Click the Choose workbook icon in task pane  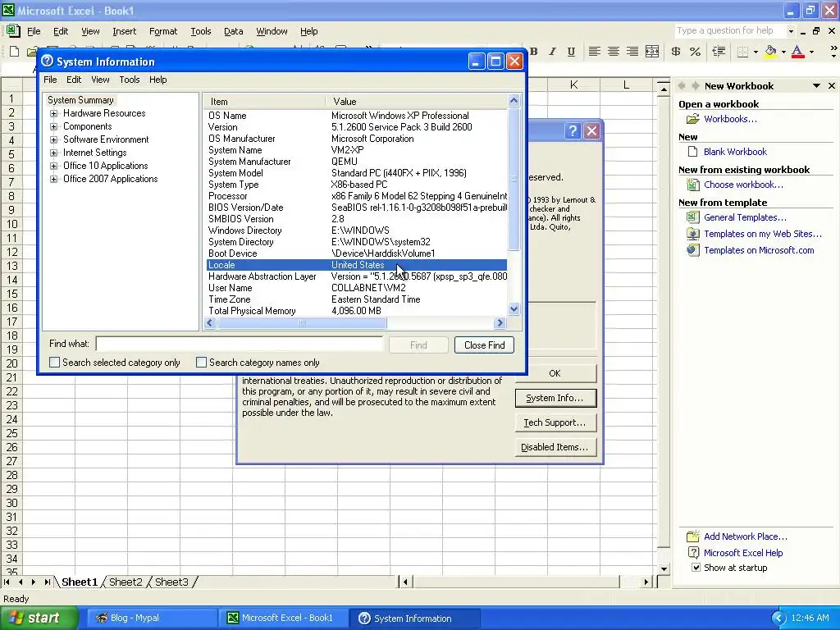coord(692,185)
